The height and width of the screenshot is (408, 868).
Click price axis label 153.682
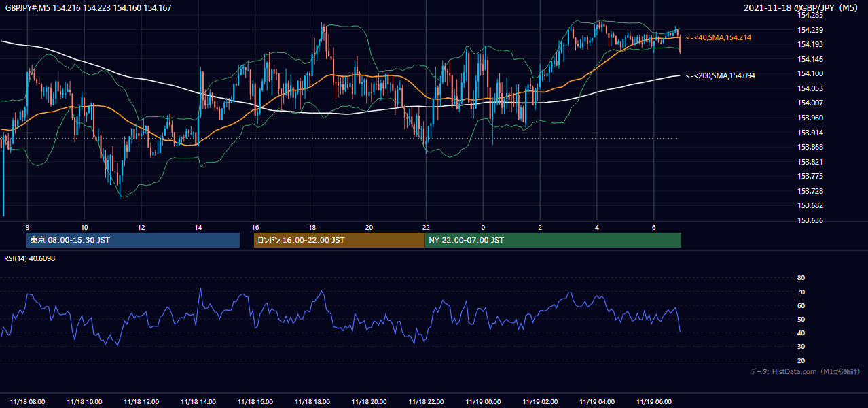point(810,205)
